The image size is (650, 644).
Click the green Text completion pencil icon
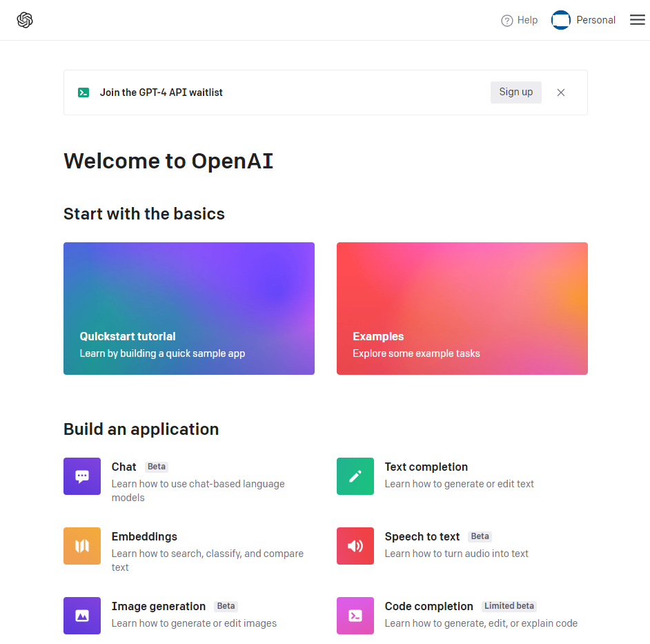pyautogui.click(x=355, y=476)
